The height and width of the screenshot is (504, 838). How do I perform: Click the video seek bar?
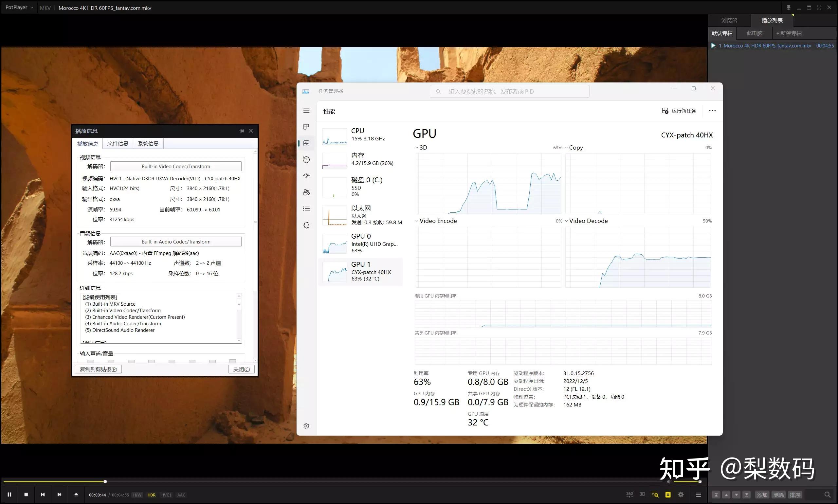coord(340,481)
